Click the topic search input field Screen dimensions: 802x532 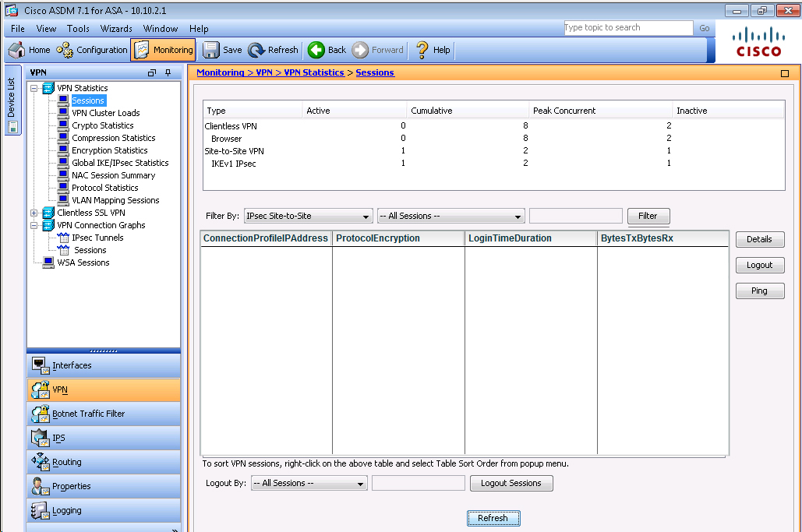627,28
